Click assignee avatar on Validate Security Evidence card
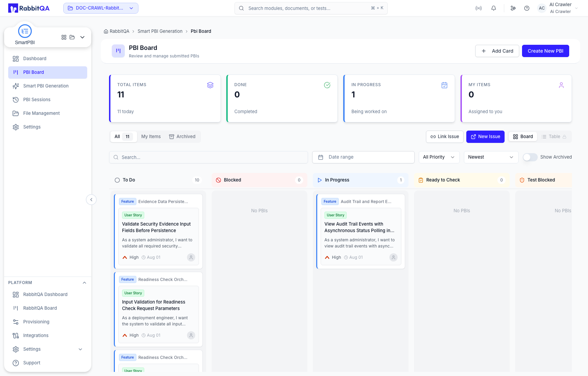This screenshot has width=588, height=376. pyautogui.click(x=191, y=257)
